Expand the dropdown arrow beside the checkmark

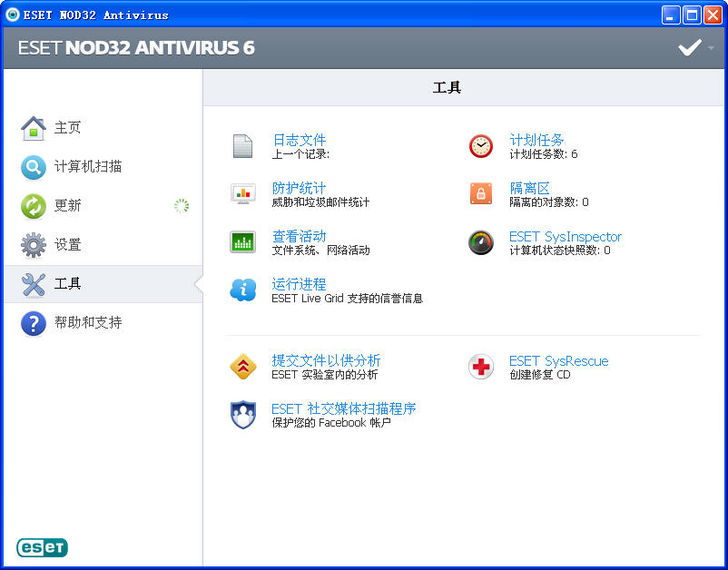click(x=711, y=48)
